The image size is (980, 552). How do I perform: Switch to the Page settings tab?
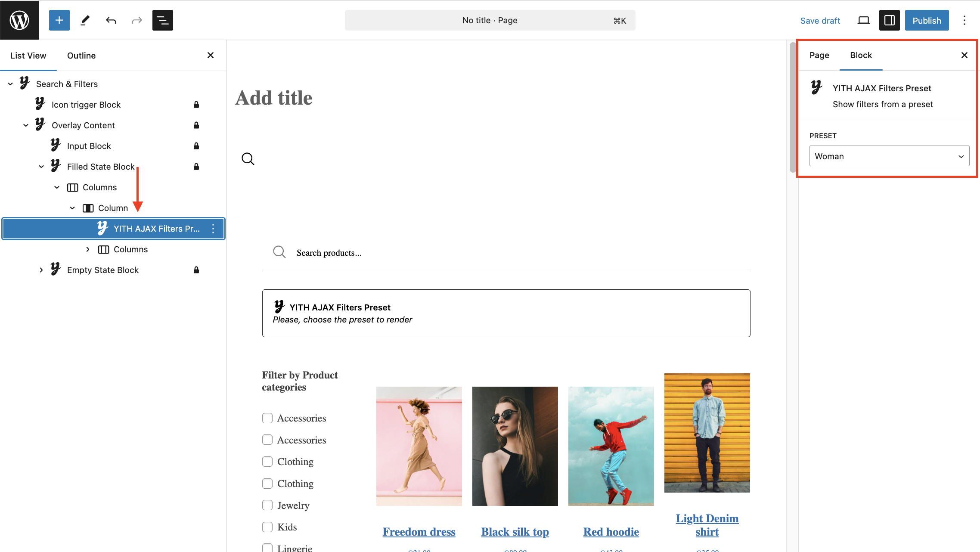[x=819, y=55]
